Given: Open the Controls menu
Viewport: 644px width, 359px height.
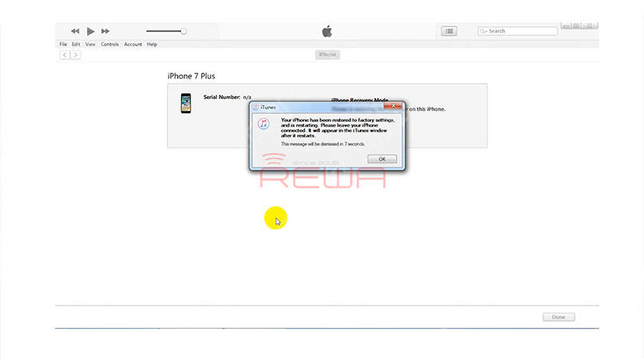Looking at the screenshot, I should [109, 45].
